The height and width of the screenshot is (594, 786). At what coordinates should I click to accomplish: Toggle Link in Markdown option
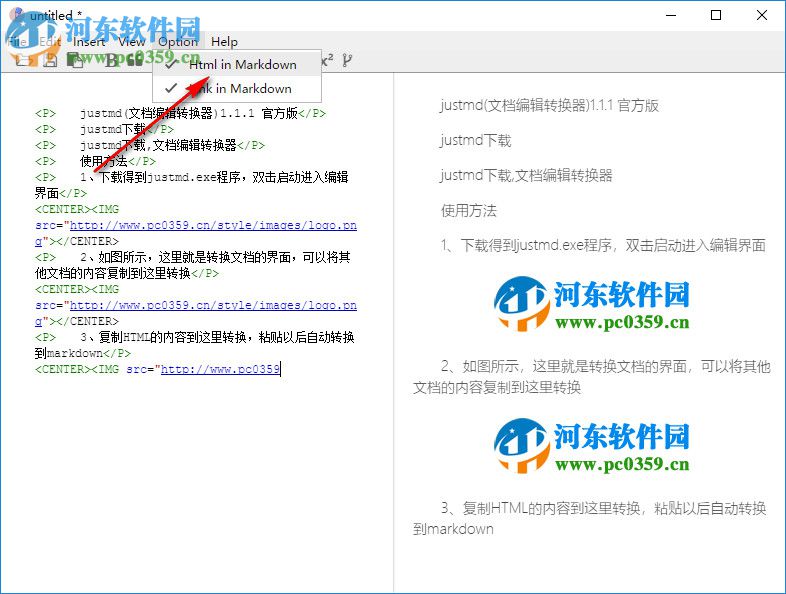tap(237, 89)
